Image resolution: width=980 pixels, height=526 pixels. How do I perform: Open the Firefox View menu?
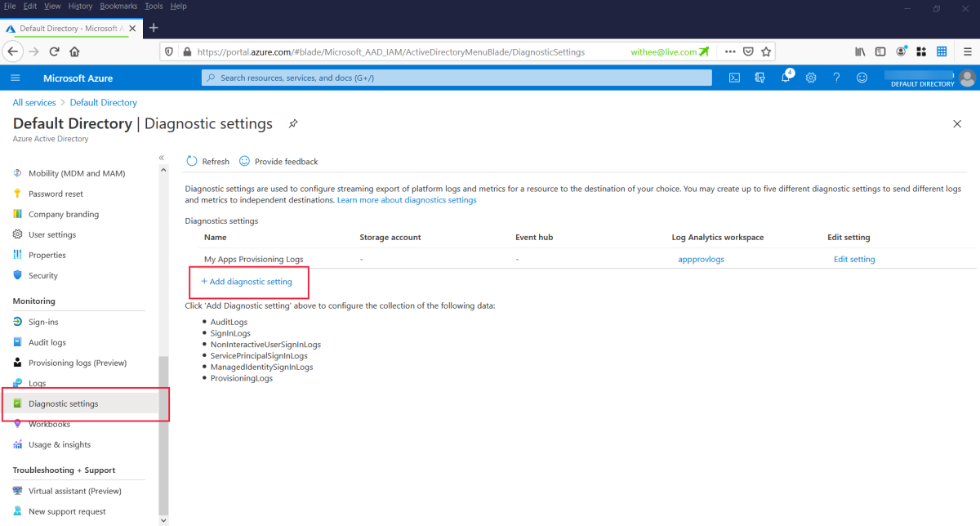[52, 6]
